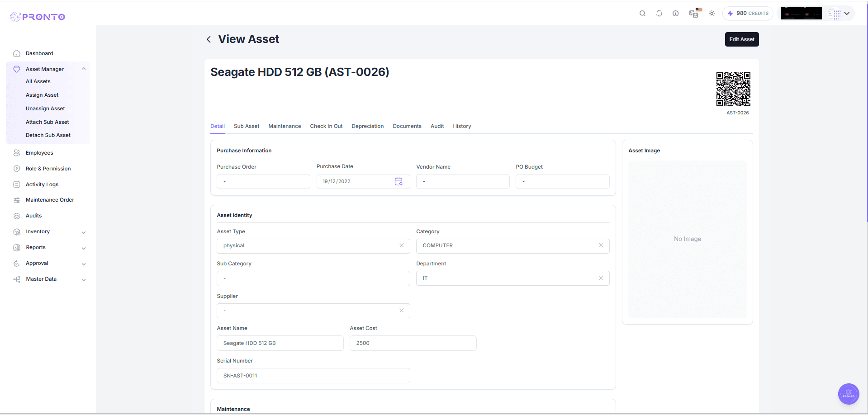Clear the IT department value
The height and width of the screenshot is (415, 868).
click(x=601, y=278)
